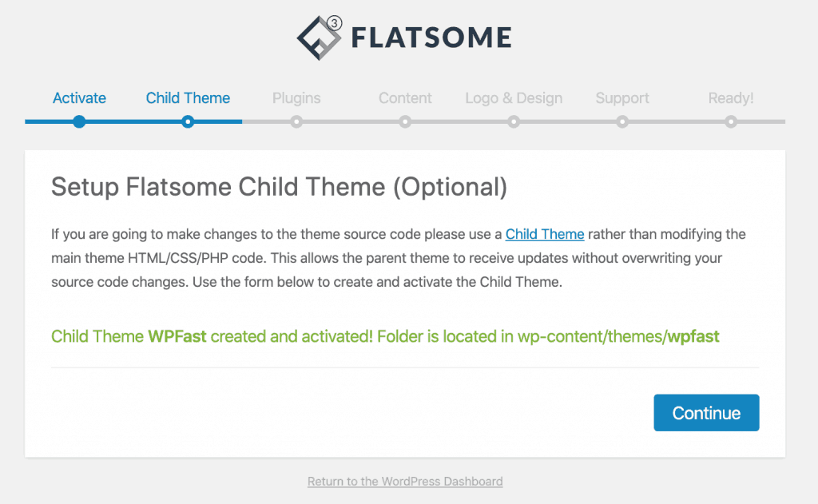This screenshot has height=504, width=818.
Task: Click the Content step dot
Action: (x=405, y=122)
